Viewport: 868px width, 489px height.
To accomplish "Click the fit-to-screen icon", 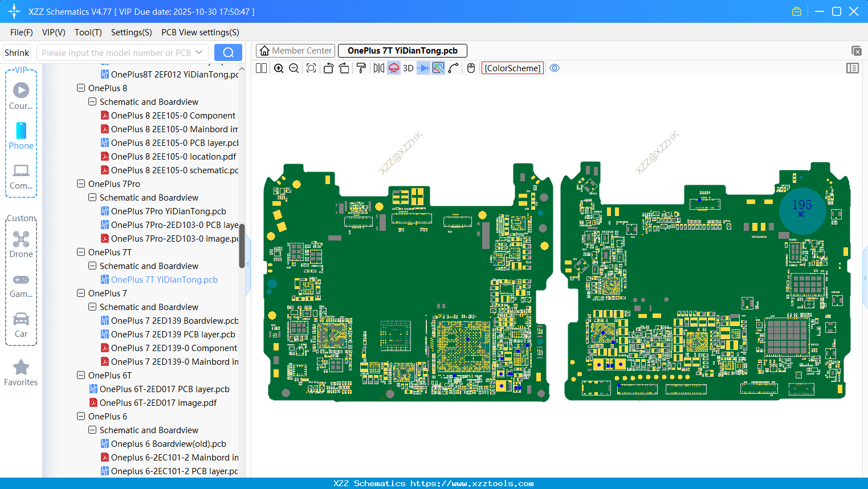I will point(311,68).
